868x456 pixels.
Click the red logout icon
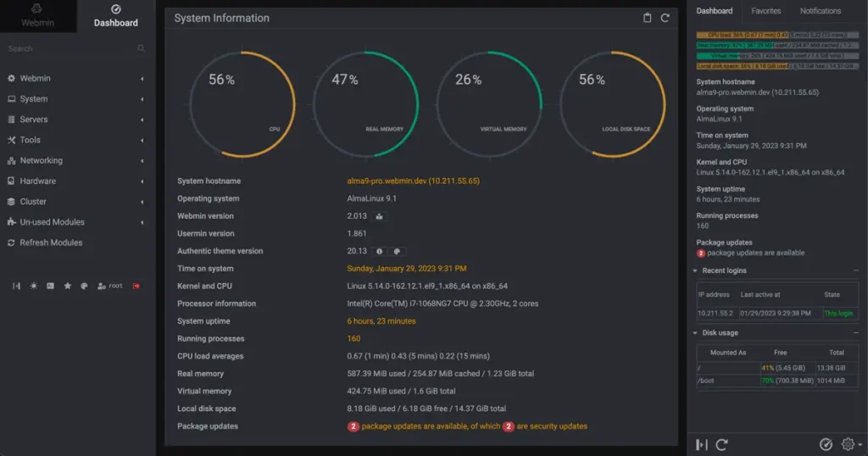[x=136, y=286]
